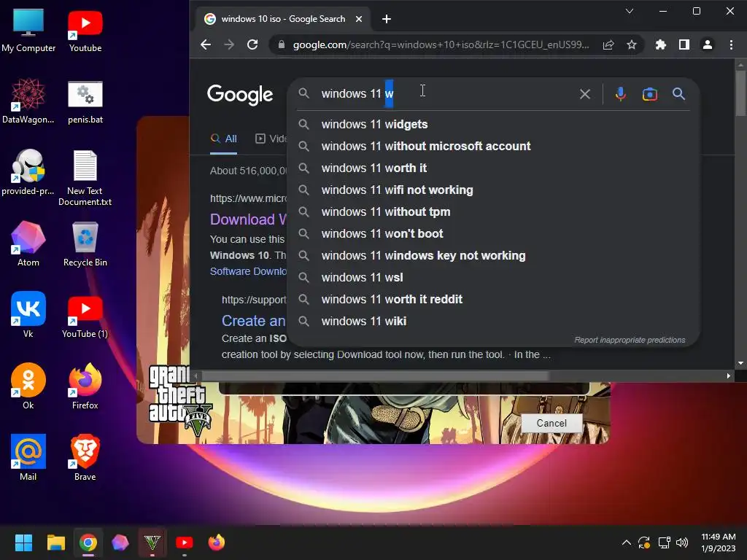
Task: Select Recycle Bin icon
Action: [x=85, y=244]
